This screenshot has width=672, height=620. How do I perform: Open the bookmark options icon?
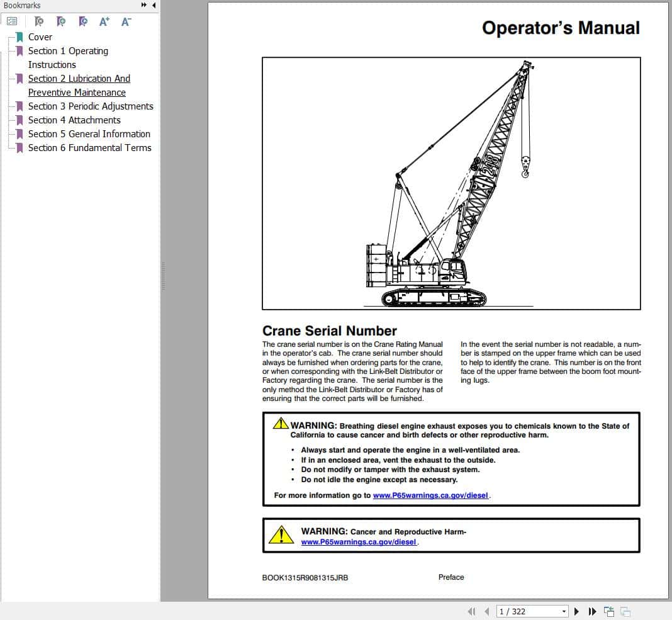pos(12,21)
